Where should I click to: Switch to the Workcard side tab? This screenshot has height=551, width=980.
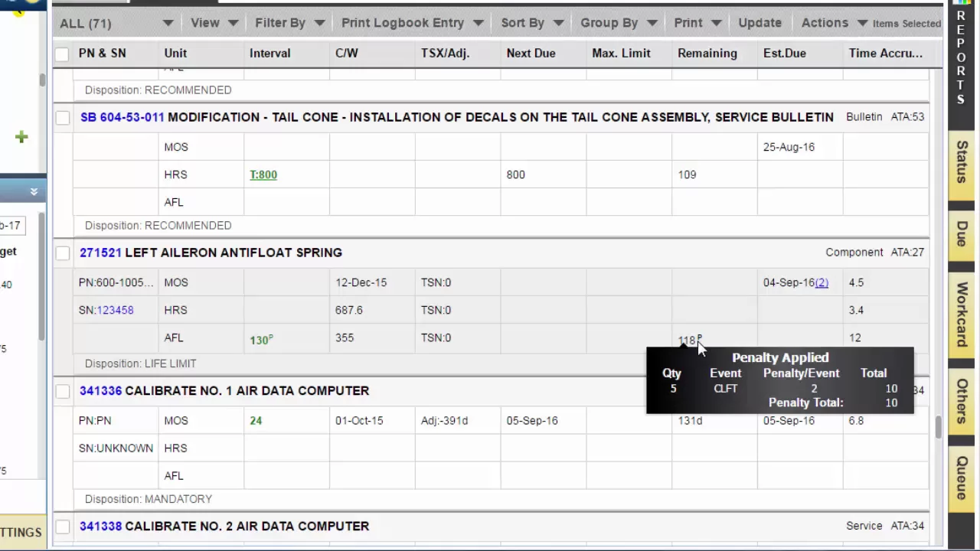coord(962,314)
